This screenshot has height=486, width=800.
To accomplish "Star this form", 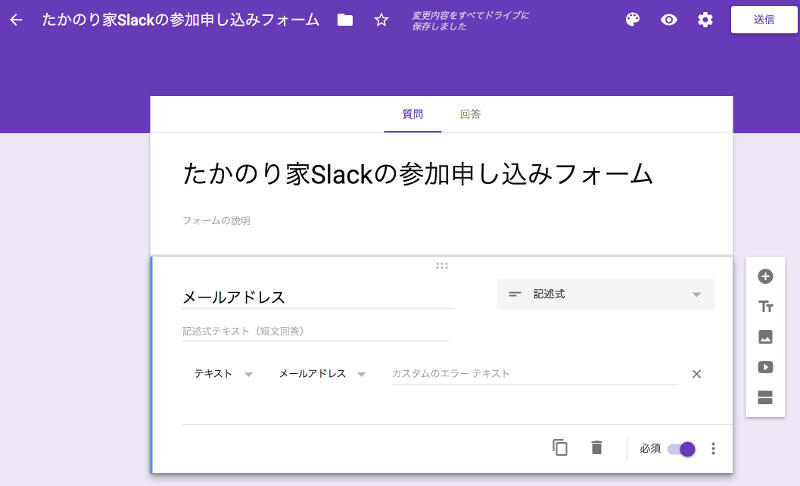I will tap(381, 20).
